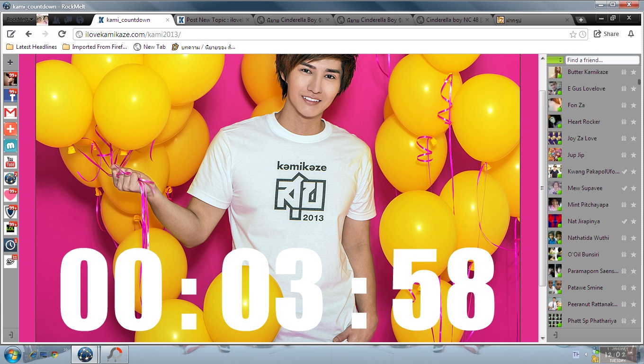Viewport: 644px width, 364px height.
Task: Open the Gmail app in the left sidebar
Action: [x=10, y=112]
